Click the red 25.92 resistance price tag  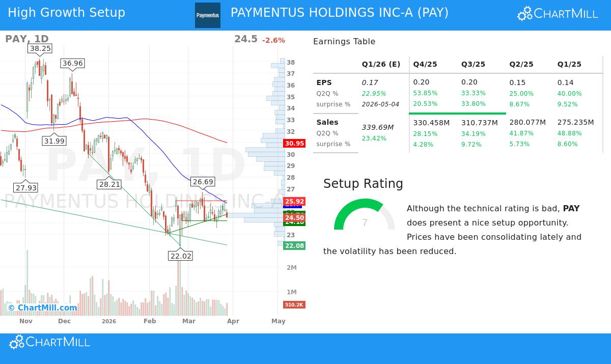tap(294, 202)
